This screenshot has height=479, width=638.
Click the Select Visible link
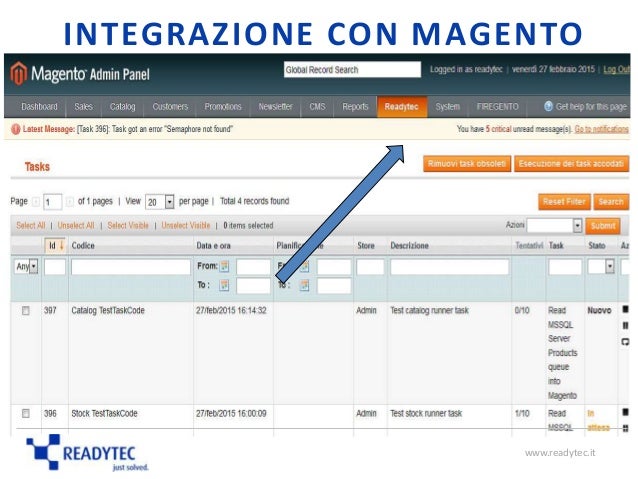pos(128,225)
